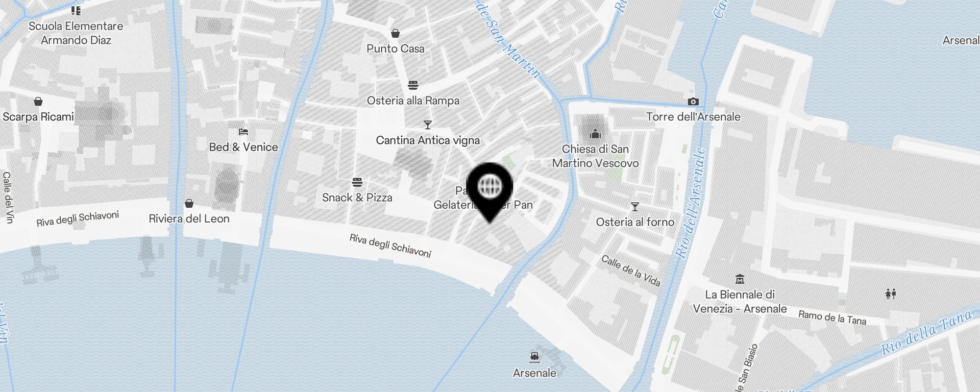Click the Osteria alla Rampa burger icon
The image size is (980, 392).
pyautogui.click(x=413, y=85)
